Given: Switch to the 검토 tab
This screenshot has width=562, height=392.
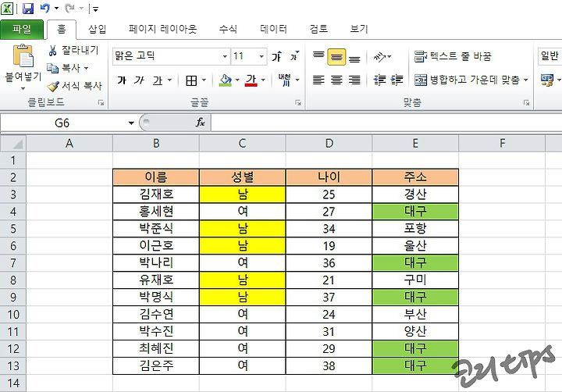Looking at the screenshot, I should 318,29.
